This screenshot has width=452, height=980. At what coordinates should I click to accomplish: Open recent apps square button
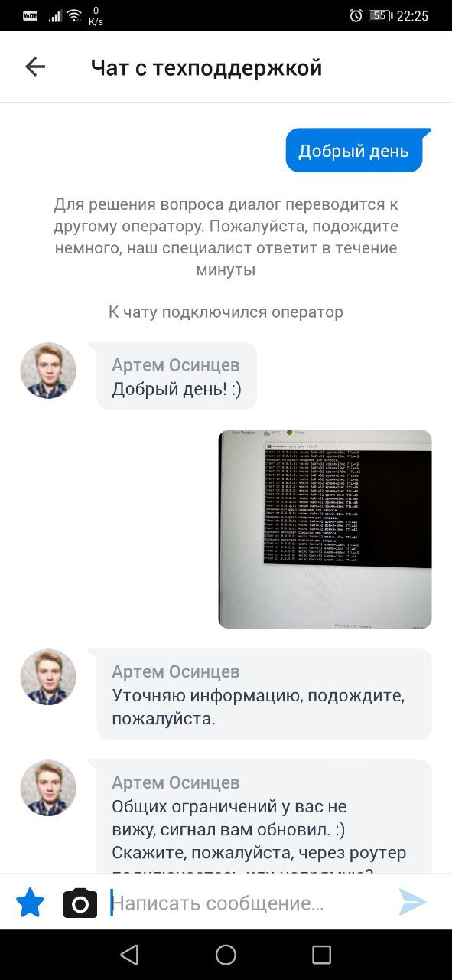pyautogui.click(x=322, y=954)
